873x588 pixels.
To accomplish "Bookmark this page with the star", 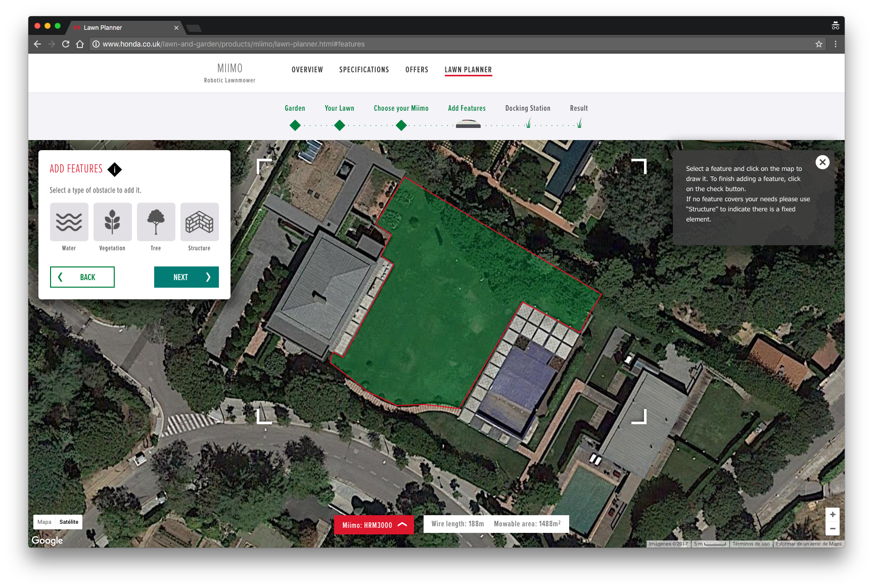I will (x=819, y=44).
